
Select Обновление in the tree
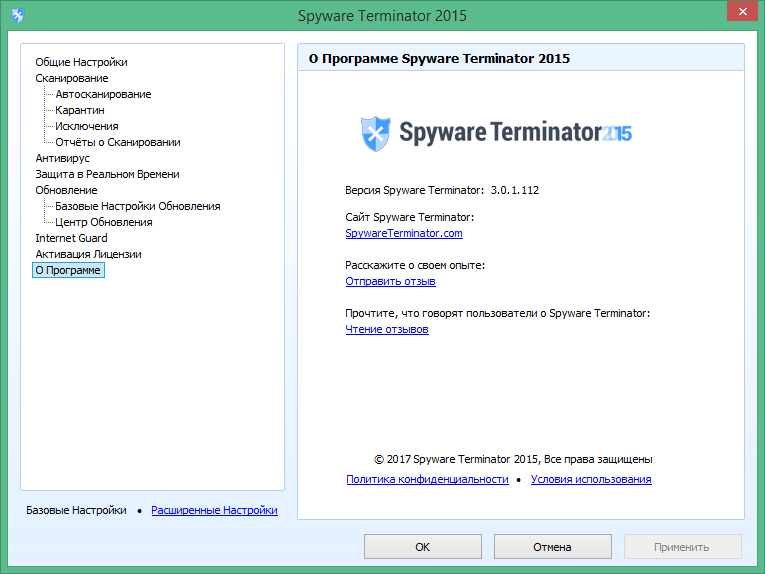click(66, 190)
